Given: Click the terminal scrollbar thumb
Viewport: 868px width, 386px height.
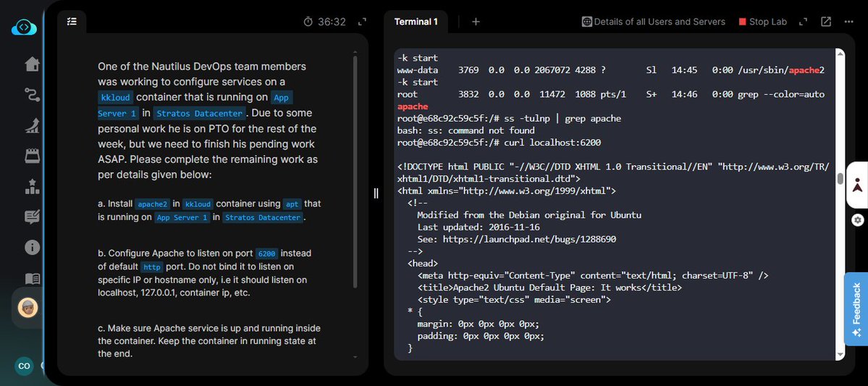Looking at the screenshot, I should pos(840,178).
